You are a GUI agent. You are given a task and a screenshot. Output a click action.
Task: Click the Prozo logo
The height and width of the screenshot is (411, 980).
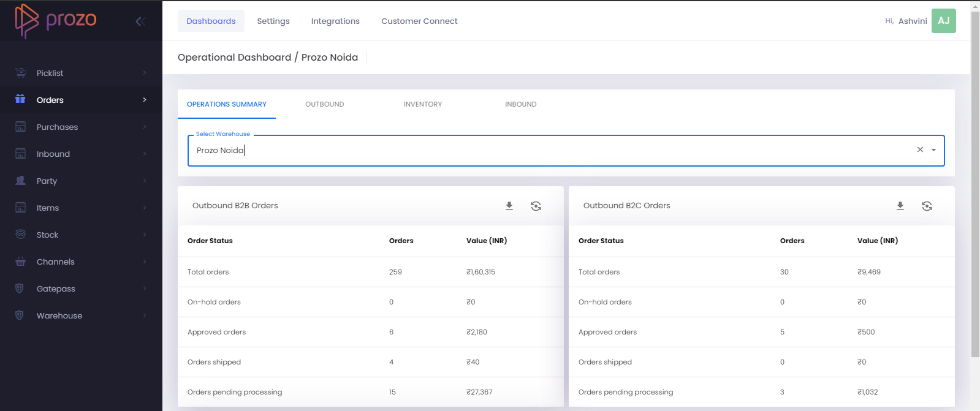(x=56, y=20)
